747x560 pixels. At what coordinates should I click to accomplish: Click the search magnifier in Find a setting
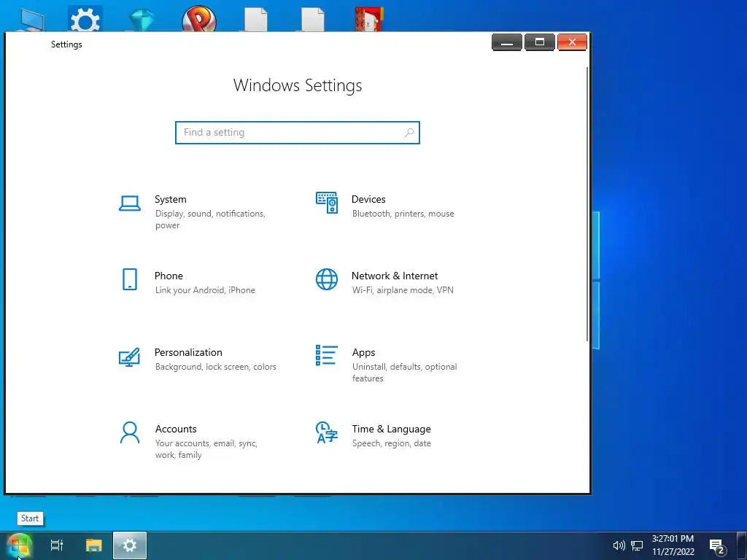tap(409, 133)
